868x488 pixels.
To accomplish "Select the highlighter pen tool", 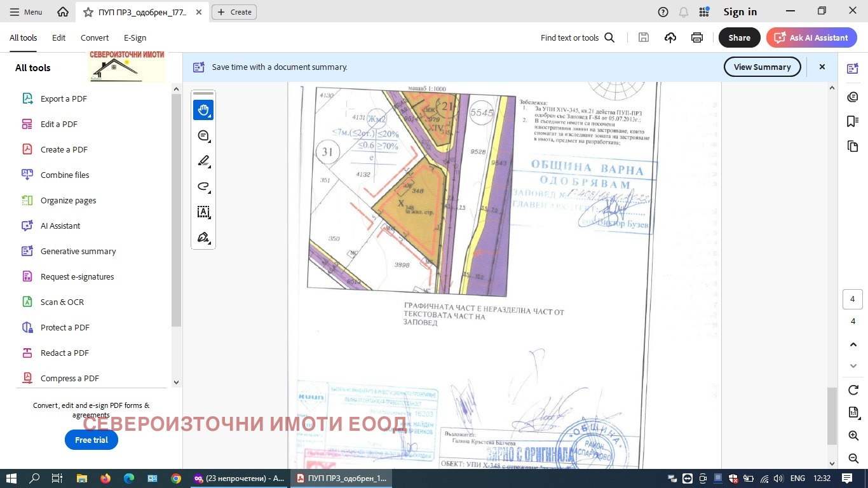I will pyautogui.click(x=203, y=161).
